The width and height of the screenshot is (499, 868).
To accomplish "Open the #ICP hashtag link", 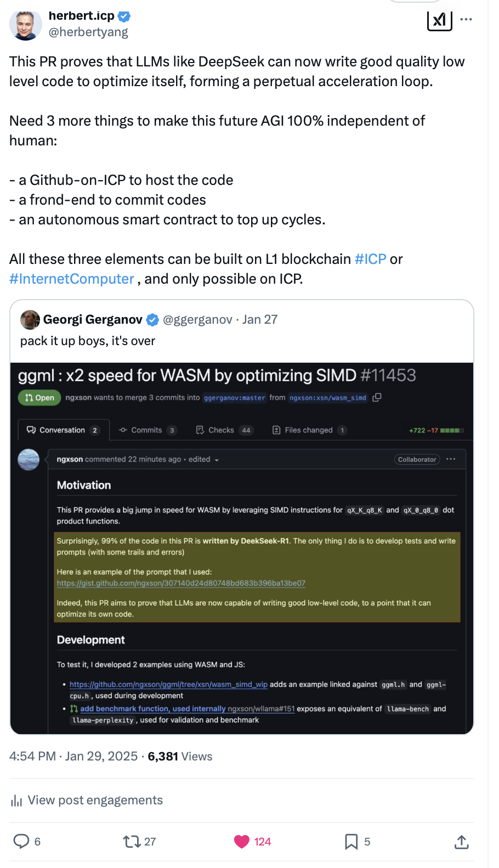I will tap(371, 259).
